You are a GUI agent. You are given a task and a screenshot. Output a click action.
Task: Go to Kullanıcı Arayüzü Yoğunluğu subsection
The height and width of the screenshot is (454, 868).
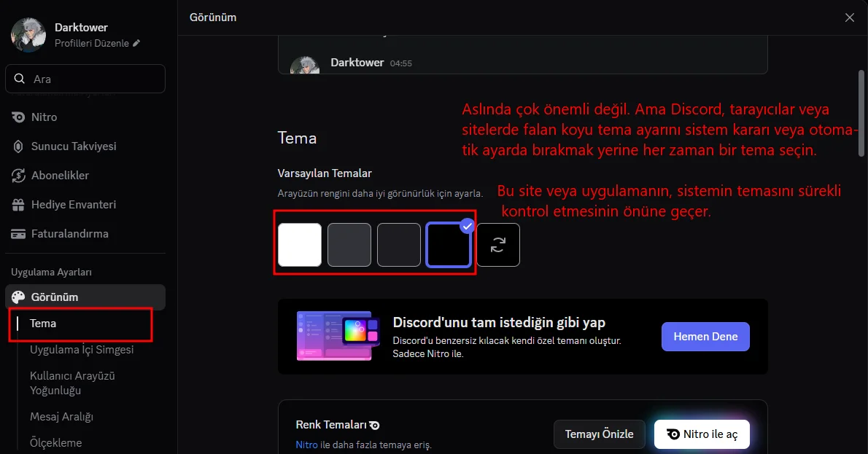tap(72, 383)
